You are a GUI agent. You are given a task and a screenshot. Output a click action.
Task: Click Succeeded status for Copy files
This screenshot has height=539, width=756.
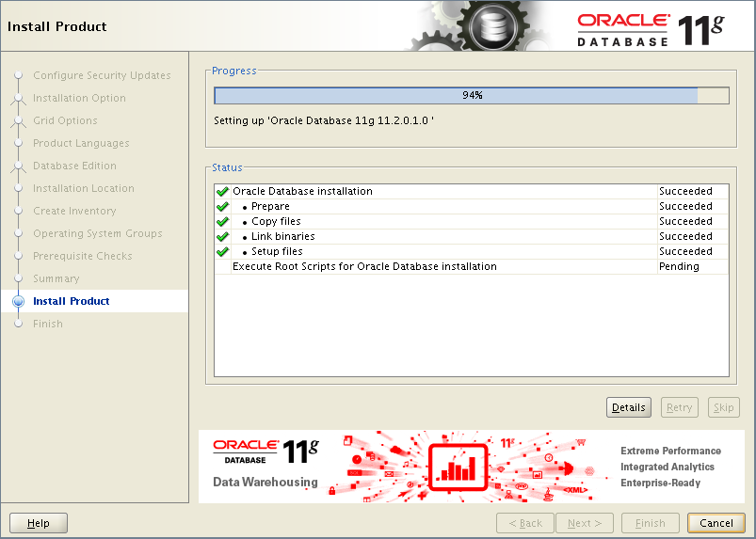[x=693, y=221]
